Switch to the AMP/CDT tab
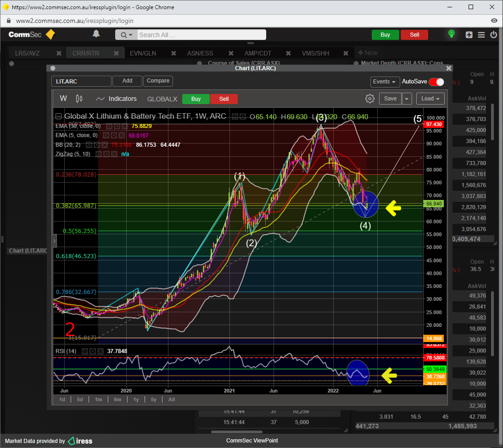 [258, 53]
